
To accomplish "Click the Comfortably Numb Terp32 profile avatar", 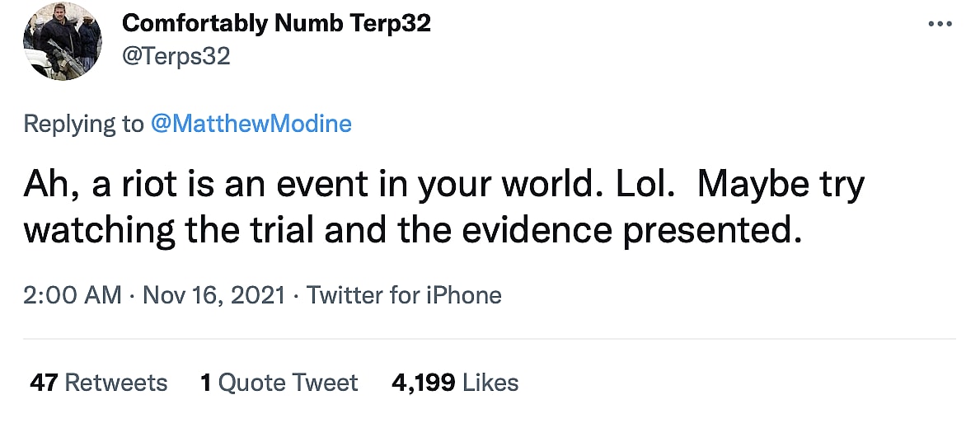I will click(x=63, y=41).
